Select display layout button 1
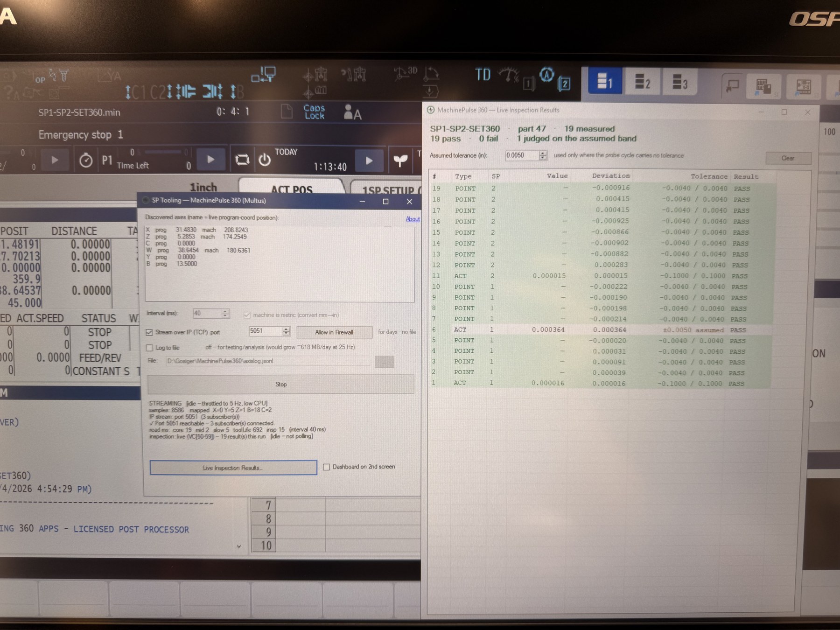 click(x=605, y=81)
